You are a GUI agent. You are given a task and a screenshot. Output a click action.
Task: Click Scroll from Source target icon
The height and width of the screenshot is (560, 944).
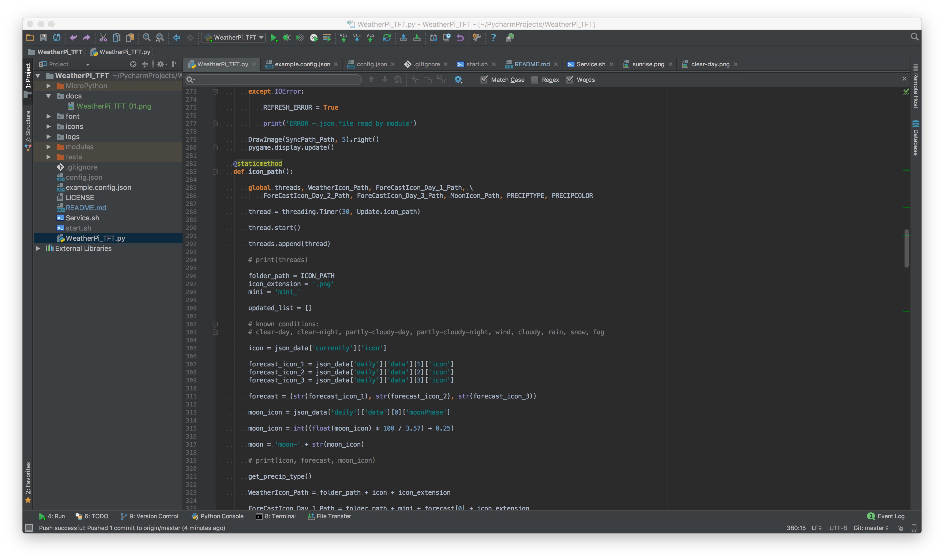133,64
